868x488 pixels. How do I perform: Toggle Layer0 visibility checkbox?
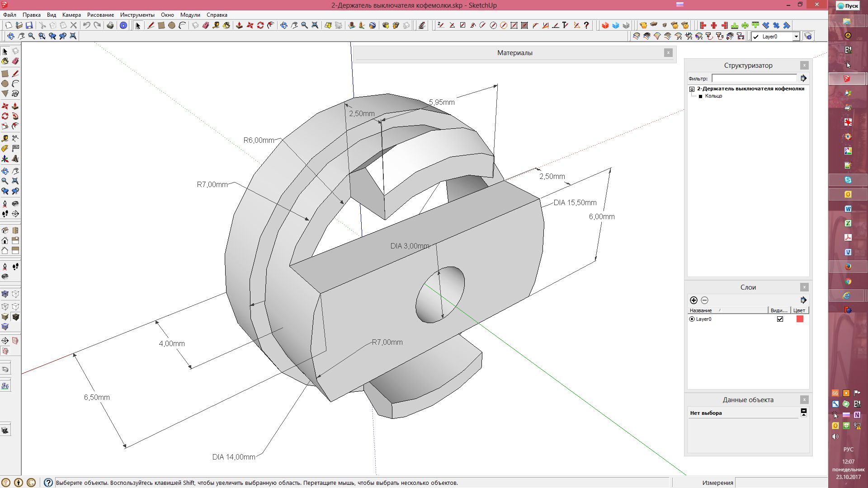pyautogui.click(x=780, y=319)
